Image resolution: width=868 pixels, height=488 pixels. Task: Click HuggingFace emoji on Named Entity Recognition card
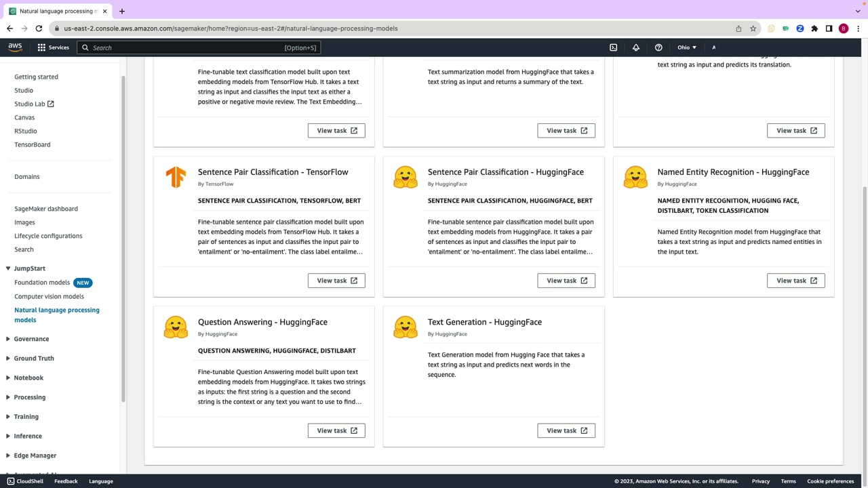click(x=635, y=177)
